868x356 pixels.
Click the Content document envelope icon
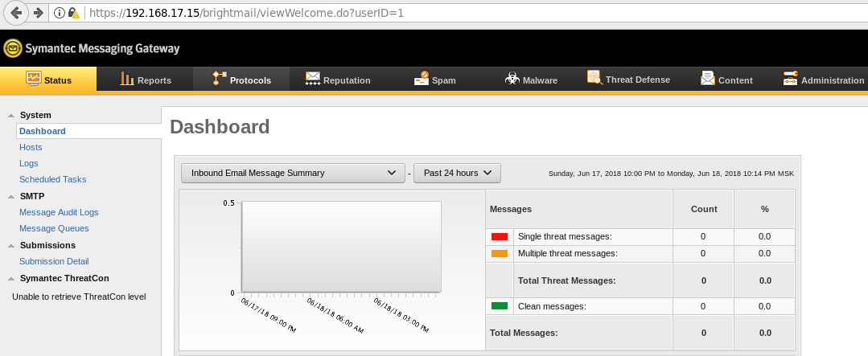pyautogui.click(x=707, y=79)
